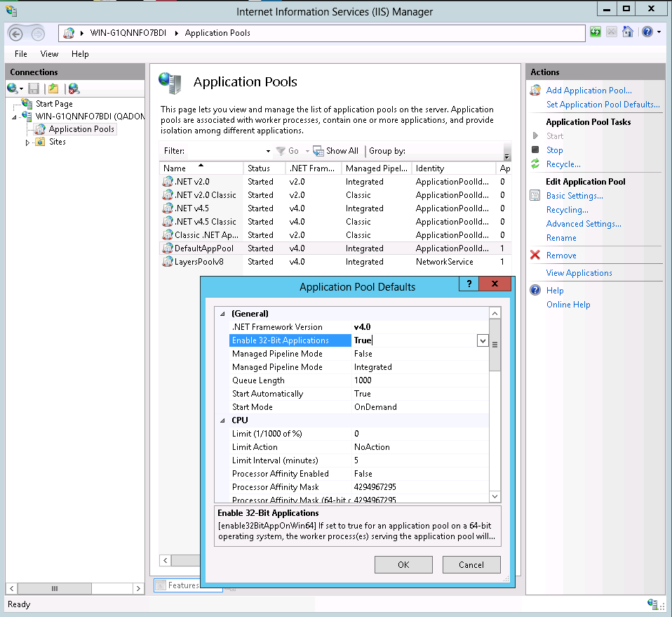Collapse the WIN-G1QNNFO7BDI server node
Viewport: 672px width, 617px height.
(x=15, y=116)
